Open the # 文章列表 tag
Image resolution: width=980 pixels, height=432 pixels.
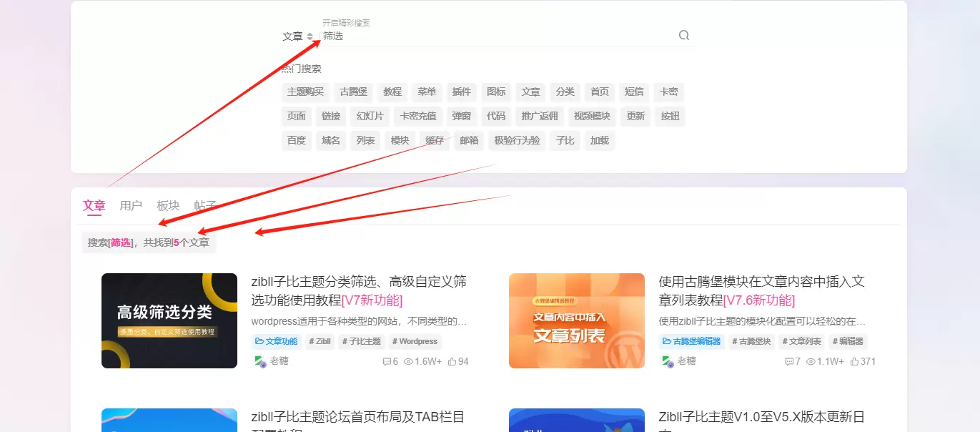coord(802,342)
